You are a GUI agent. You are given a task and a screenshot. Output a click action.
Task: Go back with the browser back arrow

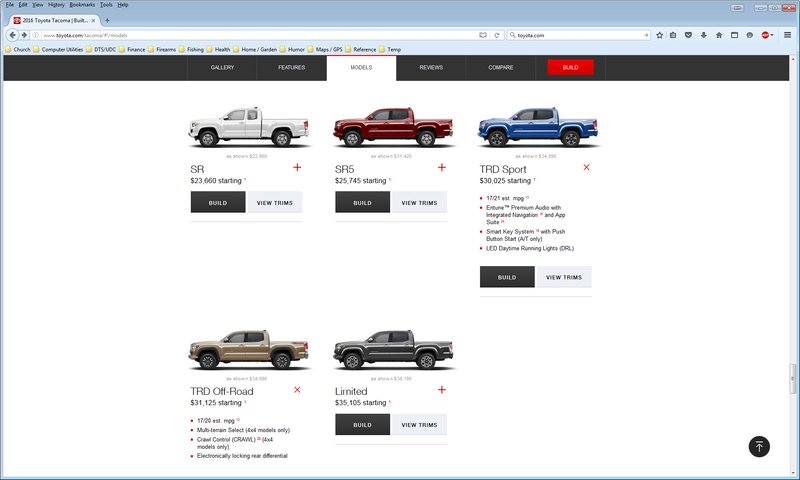point(13,35)
